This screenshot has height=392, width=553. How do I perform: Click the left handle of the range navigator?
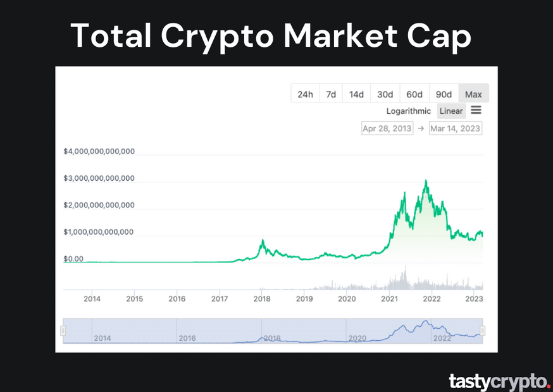pos(63,329)
